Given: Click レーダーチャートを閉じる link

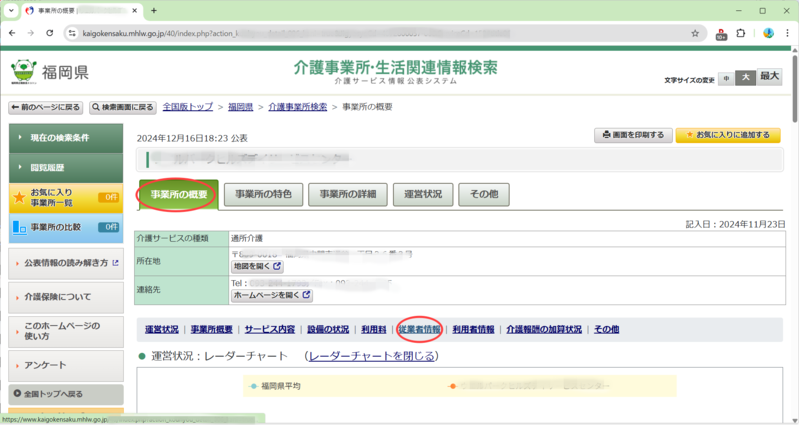Looking at the screenshot, I should click(x=371, y=356).
